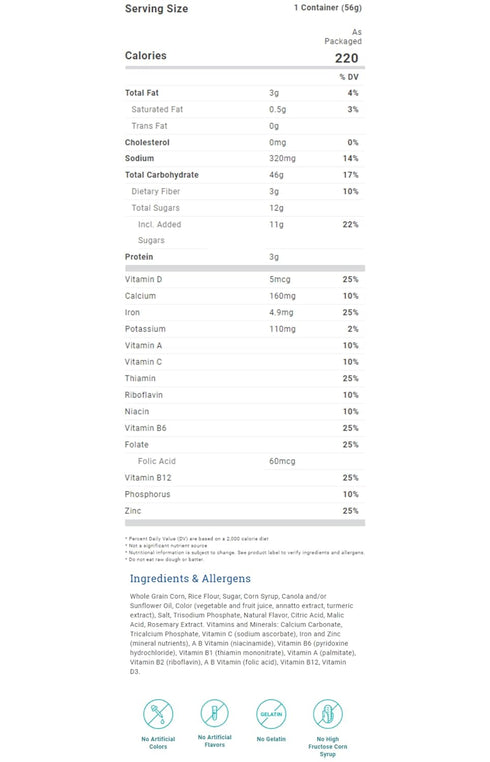This screenshot has width=490, height=762.
Task: Click the Vitamin D row label
Action: [143, 279]
